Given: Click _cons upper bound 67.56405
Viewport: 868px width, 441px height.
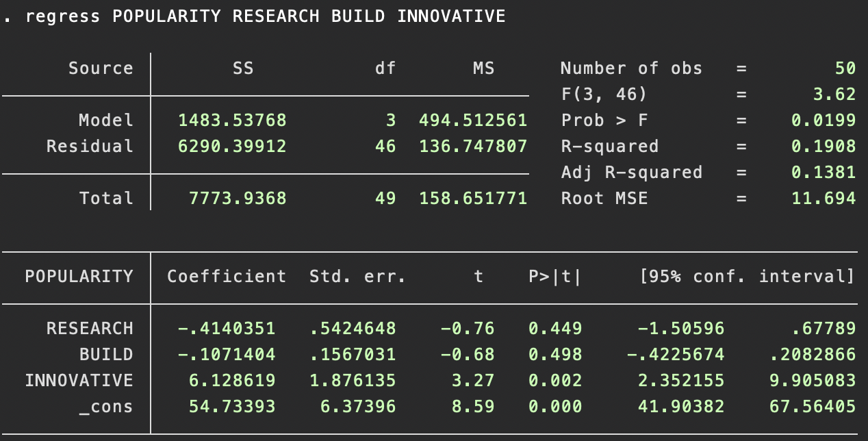Looking at the screenshot, I should (813, 407).
